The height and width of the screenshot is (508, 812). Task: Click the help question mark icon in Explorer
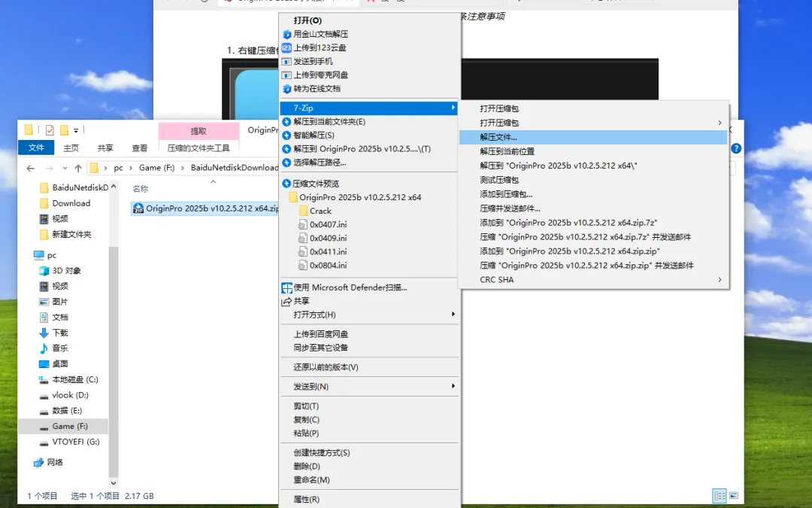(x=736, y=148)
